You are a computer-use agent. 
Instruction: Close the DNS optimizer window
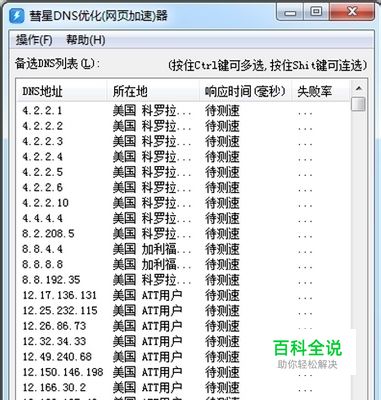[x=352, y=13]
